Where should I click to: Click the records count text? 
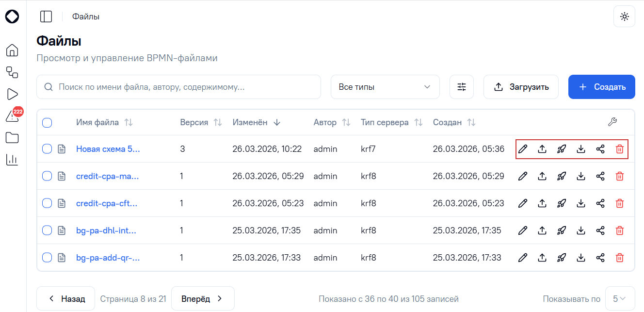coord(388,299)
